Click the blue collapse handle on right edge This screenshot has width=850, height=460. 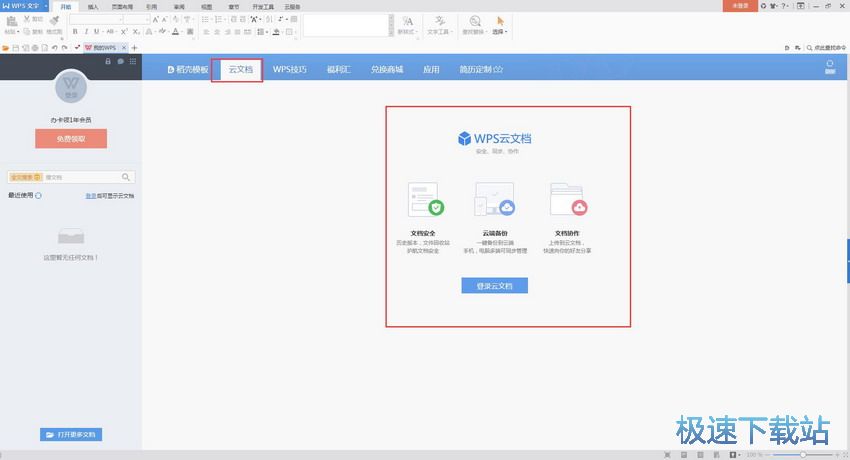(x=848, y=261)
